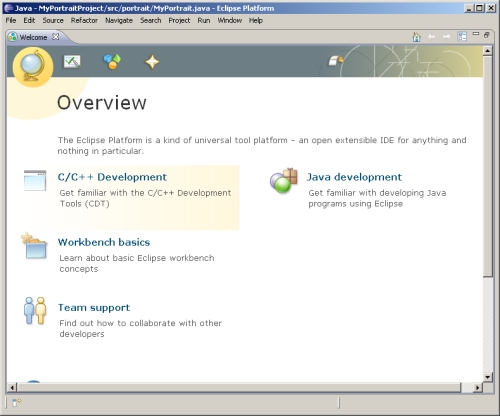Open the Run menu
Viewport: 500px width, 416px height.
pyautogui.click(x=204, y=20)
